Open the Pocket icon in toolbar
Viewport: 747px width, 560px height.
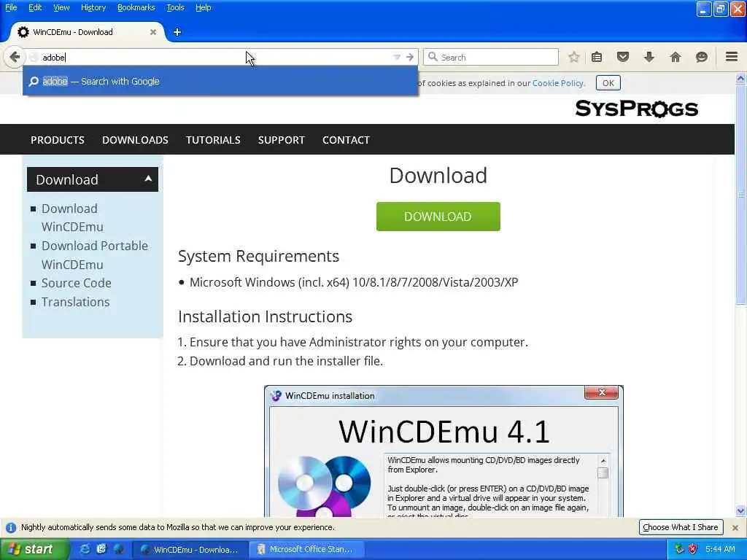(623, 57)
